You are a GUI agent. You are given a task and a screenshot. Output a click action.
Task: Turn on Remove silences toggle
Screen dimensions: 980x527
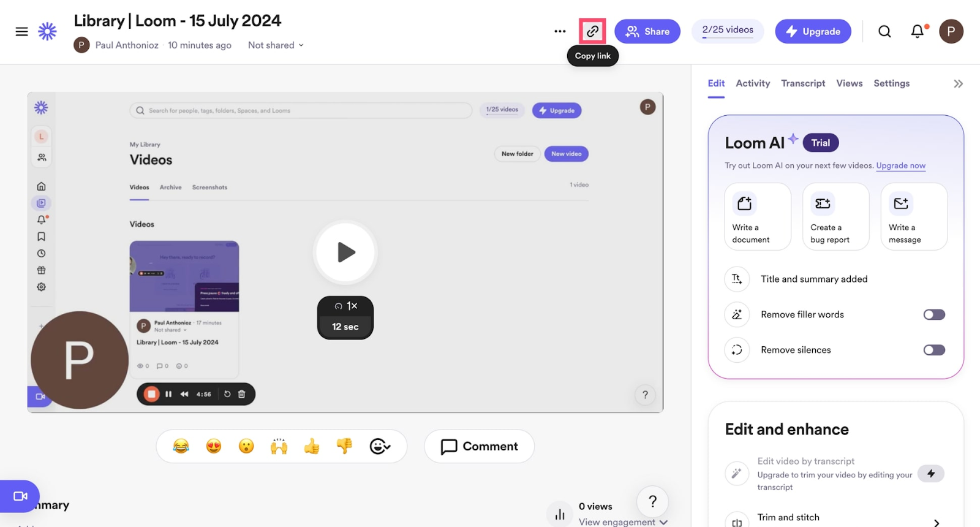933,350
